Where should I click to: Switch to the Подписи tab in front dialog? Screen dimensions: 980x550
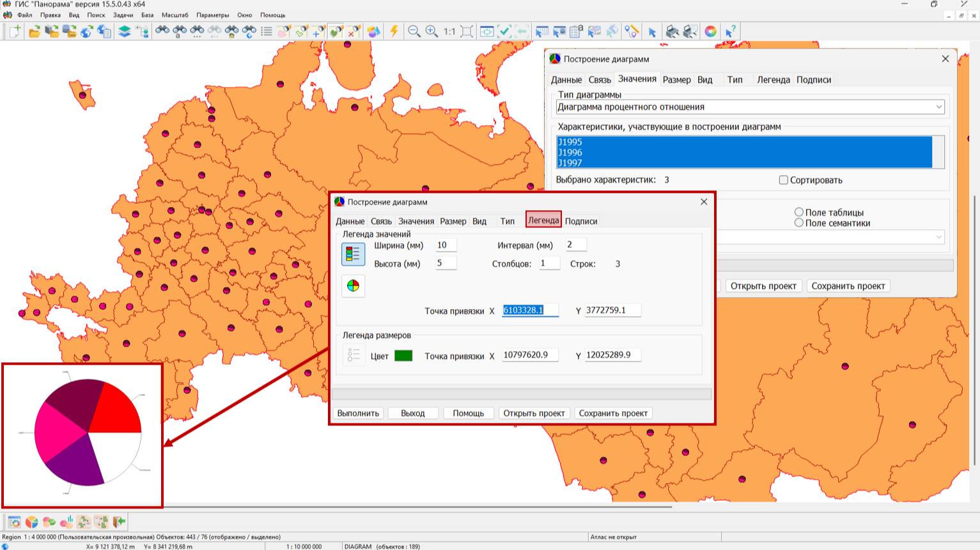(x=581, y=221)
